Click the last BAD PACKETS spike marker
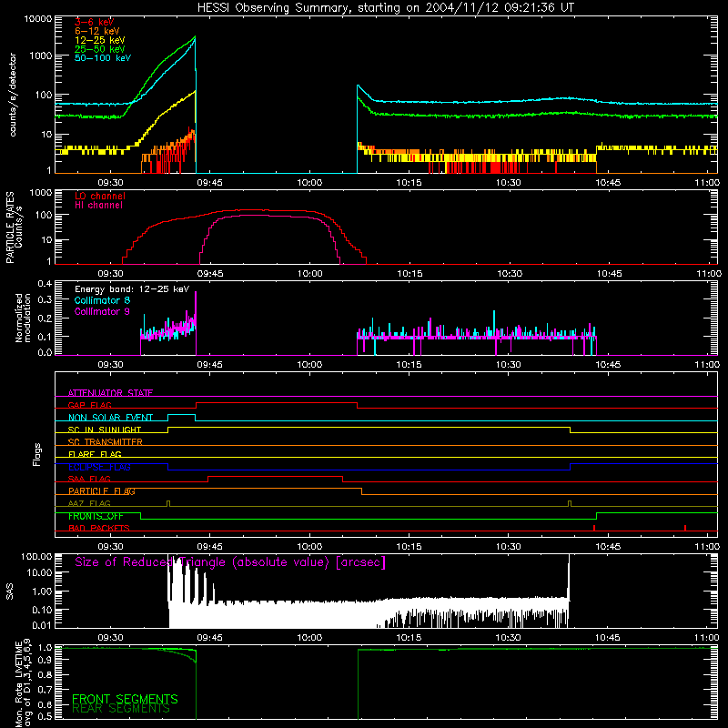 685,528
